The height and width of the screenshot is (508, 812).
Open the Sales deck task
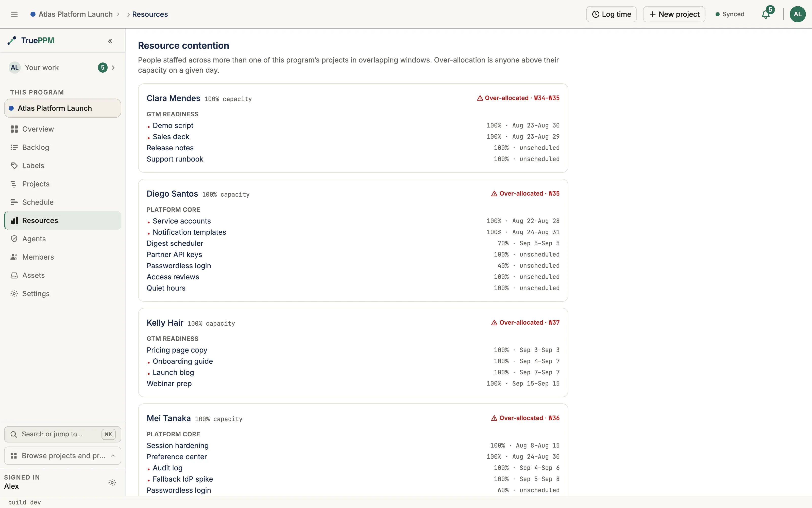(x=171, y=137)
